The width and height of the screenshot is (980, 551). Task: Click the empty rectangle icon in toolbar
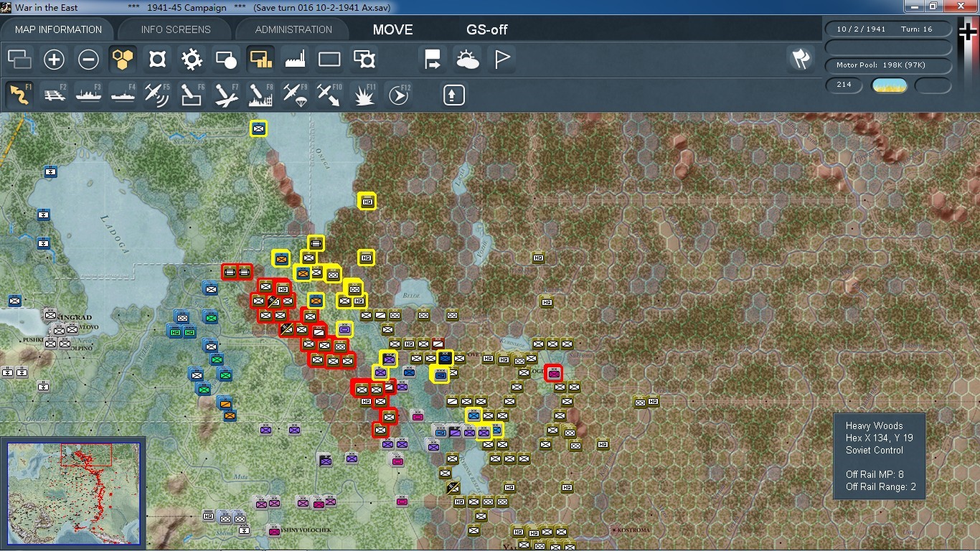coord(329,60)
